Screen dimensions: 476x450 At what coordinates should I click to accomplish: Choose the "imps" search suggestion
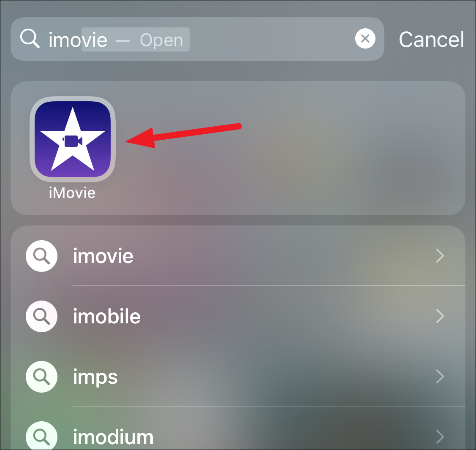coord(238,377)
